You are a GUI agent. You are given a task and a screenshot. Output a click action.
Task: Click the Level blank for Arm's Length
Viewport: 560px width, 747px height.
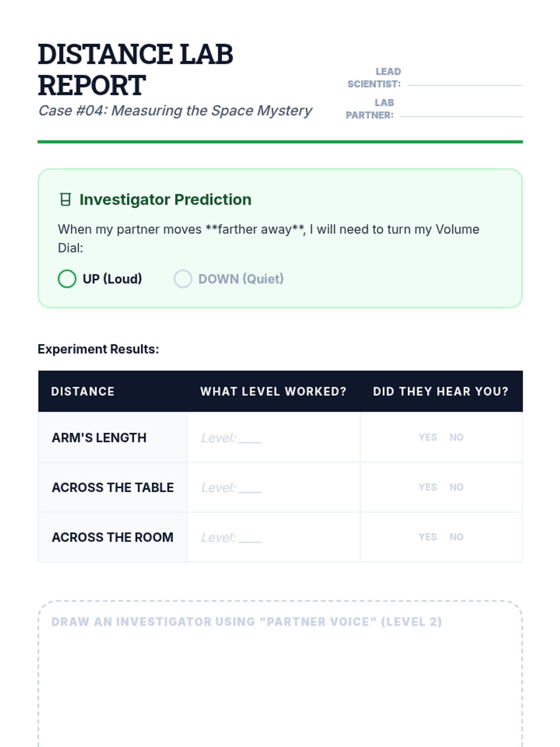[250, 438]
